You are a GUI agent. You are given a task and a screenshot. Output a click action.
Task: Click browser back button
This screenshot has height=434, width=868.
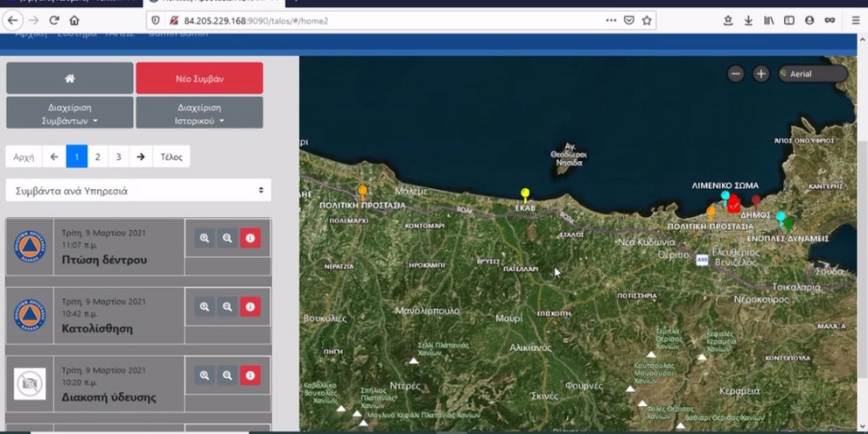[13, 20]
